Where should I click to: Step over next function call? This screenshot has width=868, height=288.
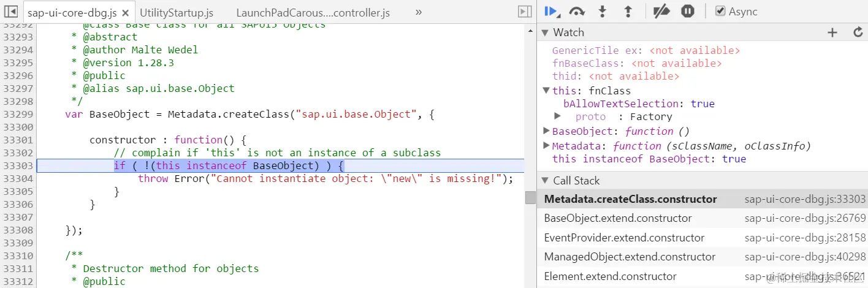coord(577,11)
